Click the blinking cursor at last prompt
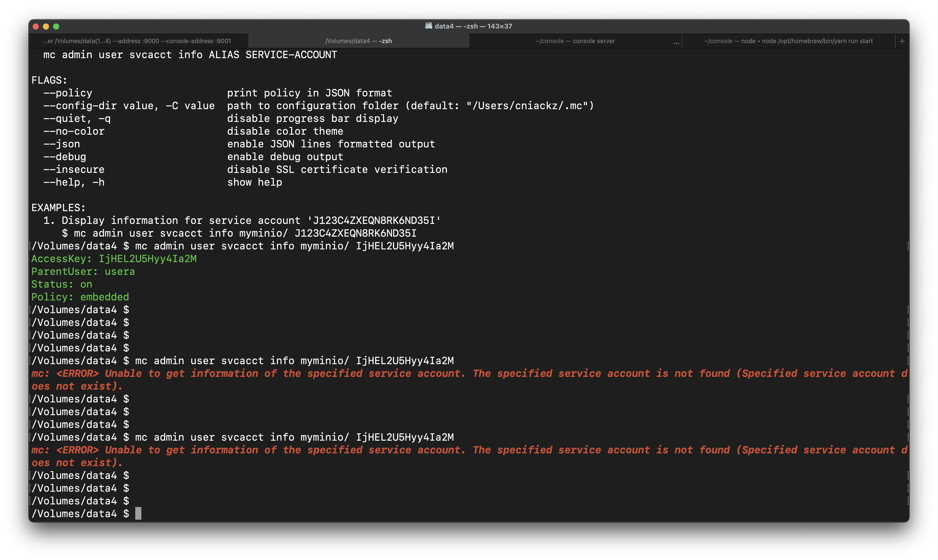This screenshot has width=938, height=560. [x=138, y=513]
